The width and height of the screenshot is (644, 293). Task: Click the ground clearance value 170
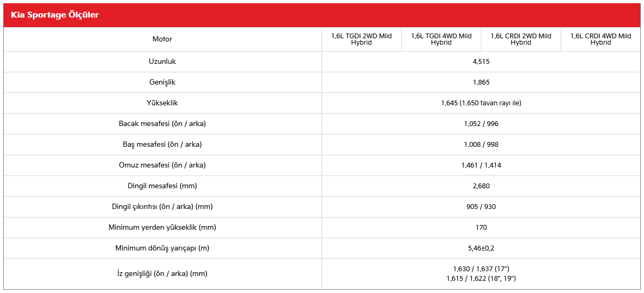(481, 228)
